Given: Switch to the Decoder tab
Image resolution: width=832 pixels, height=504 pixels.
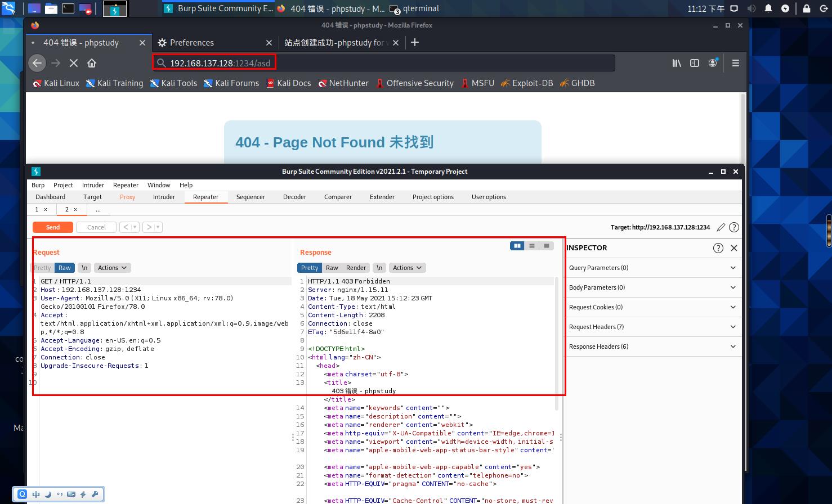Looking at the screenshot, I should click(x=294, y=197).
